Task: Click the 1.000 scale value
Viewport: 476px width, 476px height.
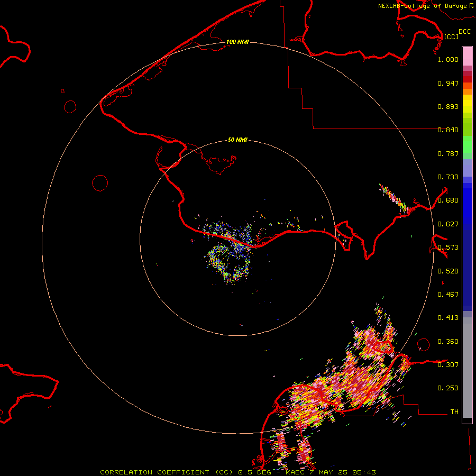Action: (448, 59)
